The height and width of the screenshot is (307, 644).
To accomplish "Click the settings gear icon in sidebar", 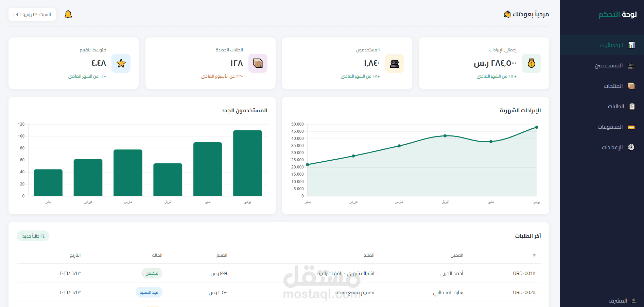I will (x=631, y=147).
